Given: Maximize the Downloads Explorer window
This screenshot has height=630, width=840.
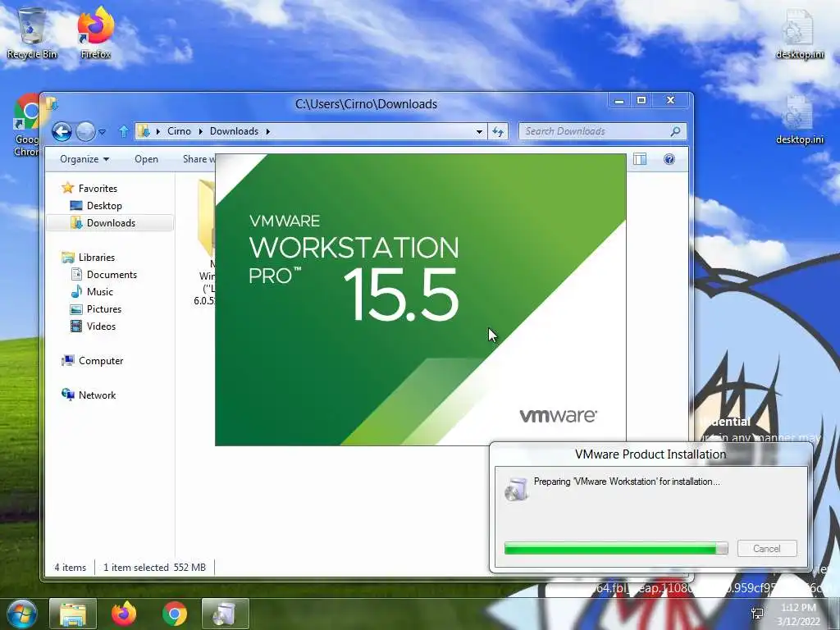Looking at the screenshot, I should tap(641, 101).
